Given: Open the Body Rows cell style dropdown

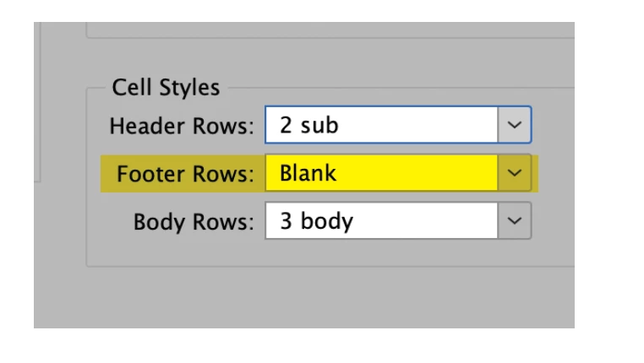Looking at the screenshot, I should tap(397, 222).
